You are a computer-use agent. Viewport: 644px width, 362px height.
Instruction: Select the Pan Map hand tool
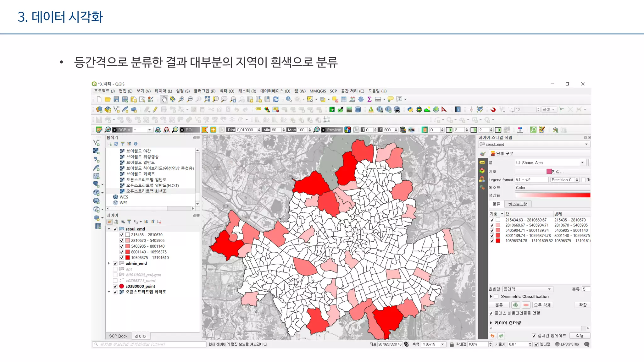click(164, 99)
